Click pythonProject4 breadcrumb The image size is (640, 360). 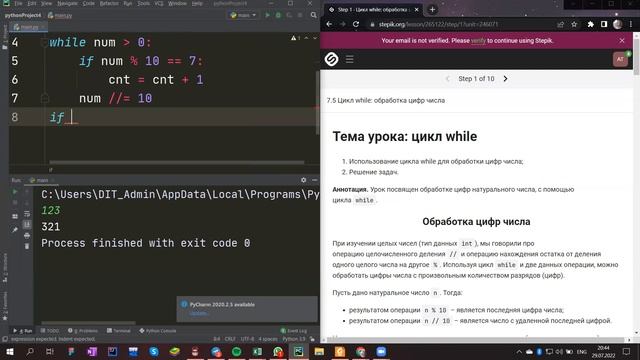coord(23,15)
